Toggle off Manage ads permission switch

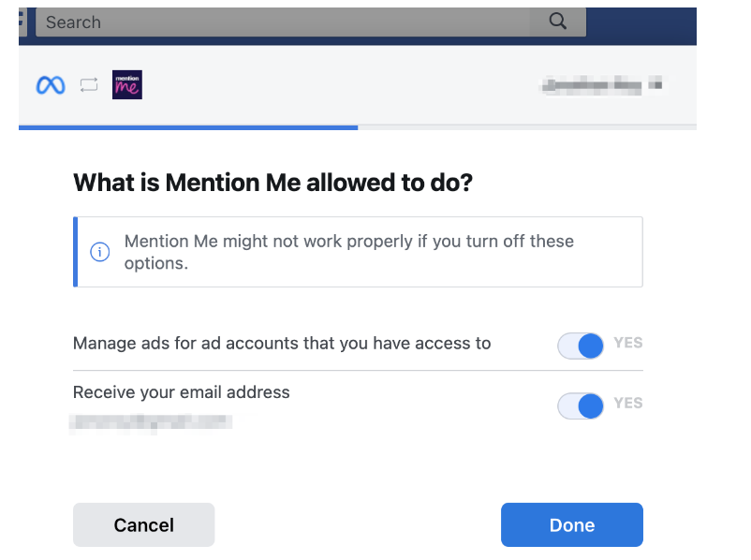[580, 346]
